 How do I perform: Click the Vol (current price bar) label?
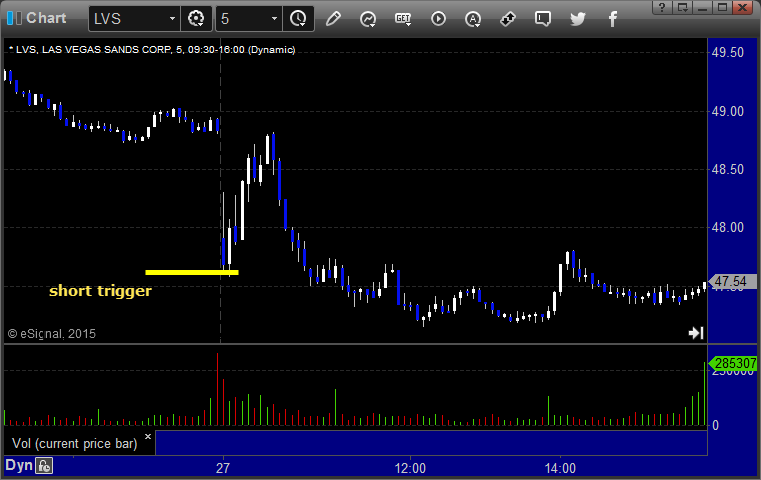pos(75,444)
